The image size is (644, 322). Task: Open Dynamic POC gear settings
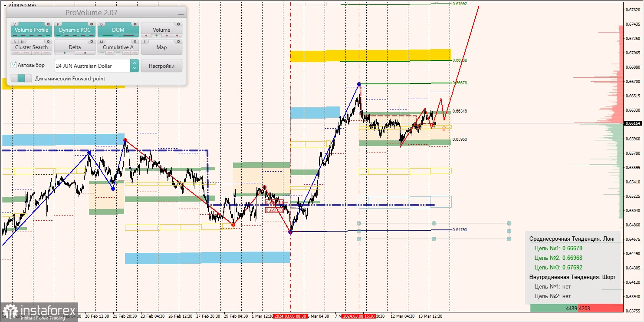coord(92,24)
